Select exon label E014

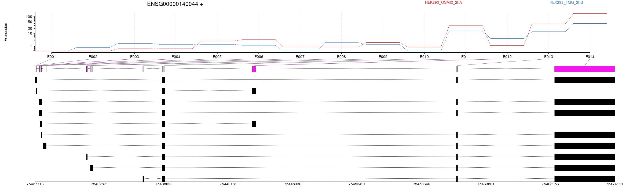590,57
